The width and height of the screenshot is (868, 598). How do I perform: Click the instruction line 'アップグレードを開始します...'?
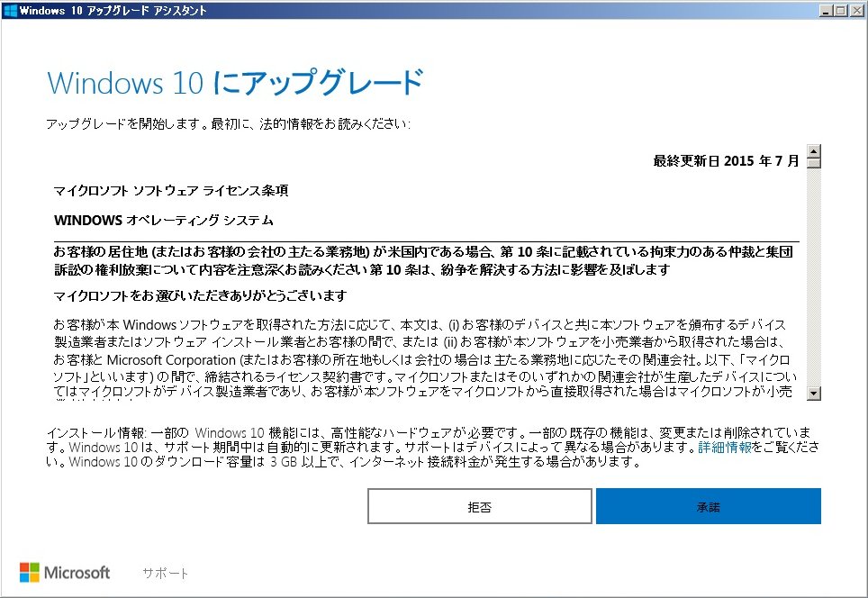pyautogui.click(x=228, y=124)
